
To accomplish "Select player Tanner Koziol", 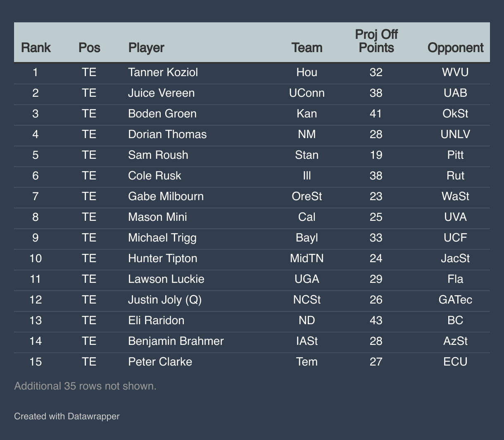I will [163, 72].
